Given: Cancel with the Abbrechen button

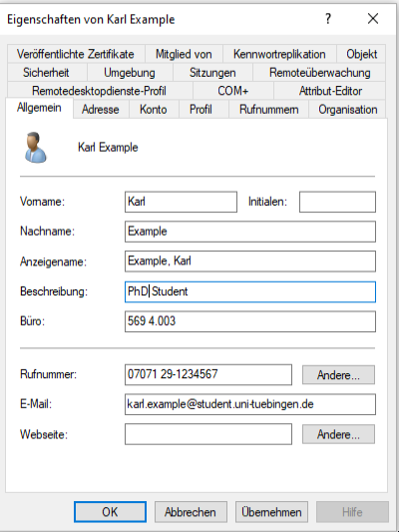Looking at the screenshot, I should pyautogui.click(x=191, y=512).
